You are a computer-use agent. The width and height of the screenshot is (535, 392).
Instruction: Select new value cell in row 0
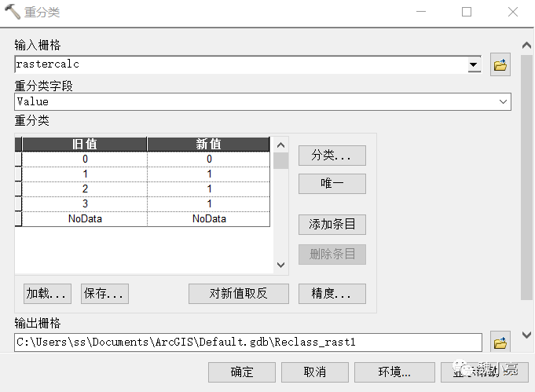coord(209,159)
